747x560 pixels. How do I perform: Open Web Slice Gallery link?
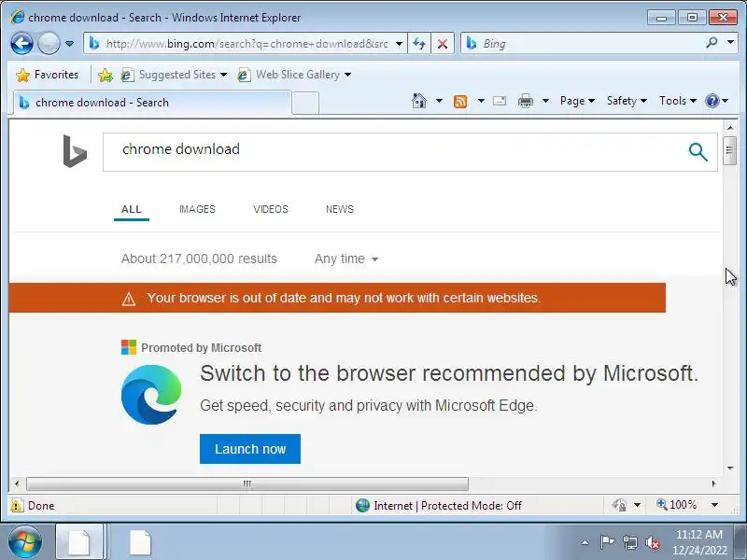[x=294, y=75]
